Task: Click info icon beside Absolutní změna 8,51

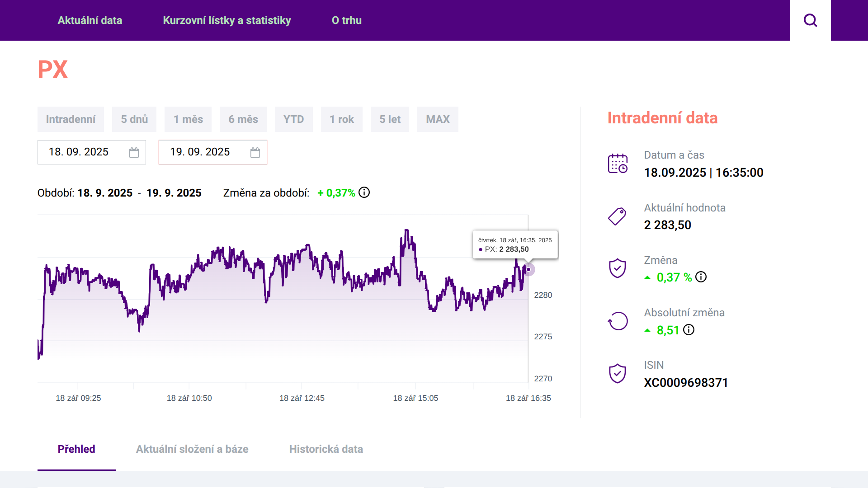Action: 689,330
